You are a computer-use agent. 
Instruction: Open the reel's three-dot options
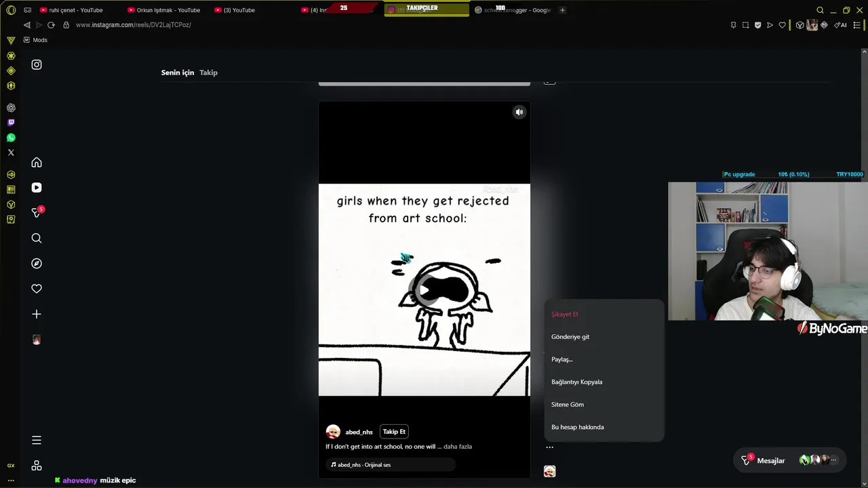(x=549, y=447)
